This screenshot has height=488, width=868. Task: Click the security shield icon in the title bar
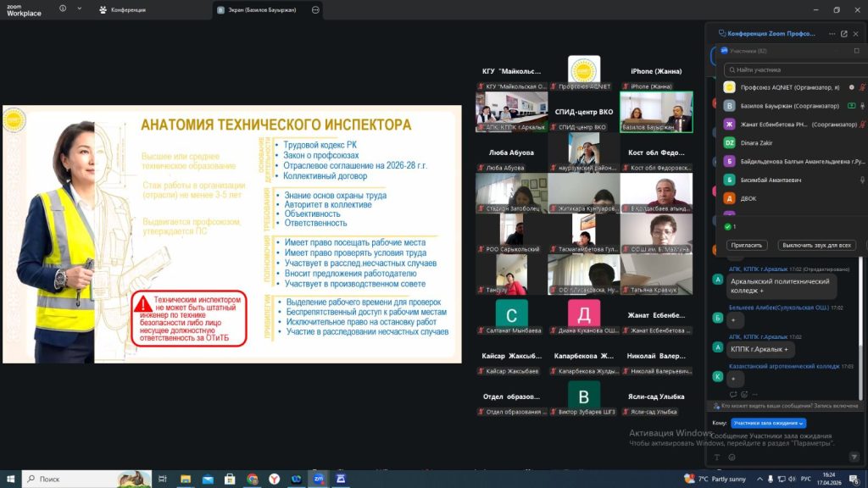64,9
